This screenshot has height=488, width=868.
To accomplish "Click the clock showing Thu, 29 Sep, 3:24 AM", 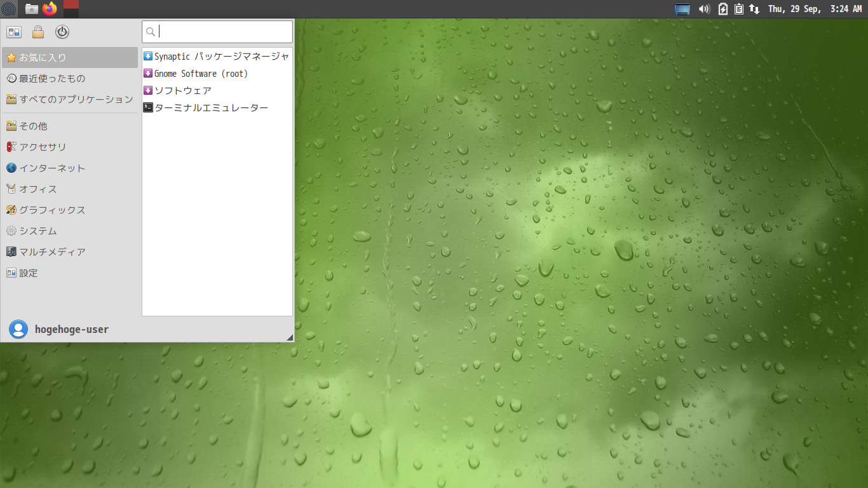I will (x=814, y=9).
